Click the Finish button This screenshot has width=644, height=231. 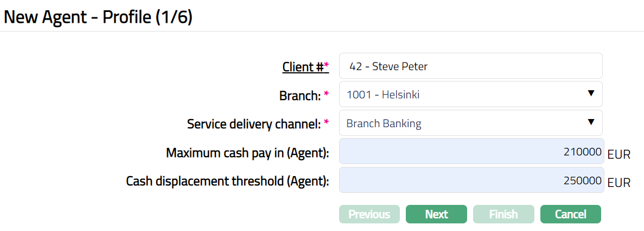point(503,214)
